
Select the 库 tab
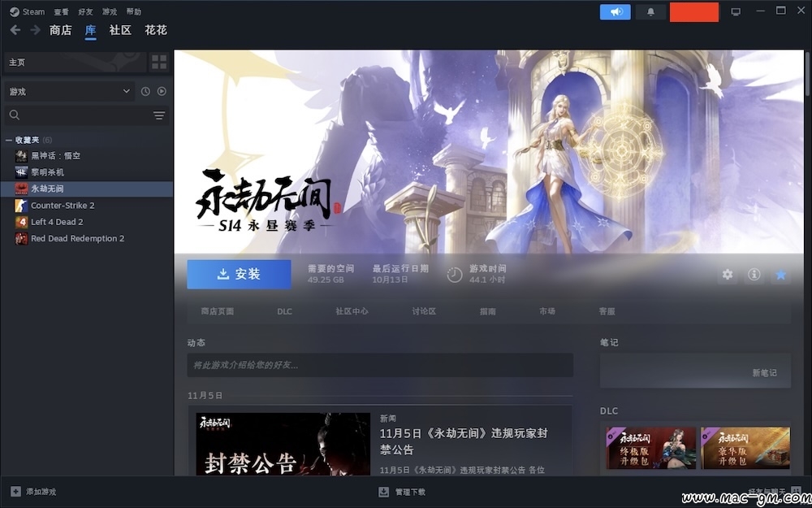[x=91, y=30]
